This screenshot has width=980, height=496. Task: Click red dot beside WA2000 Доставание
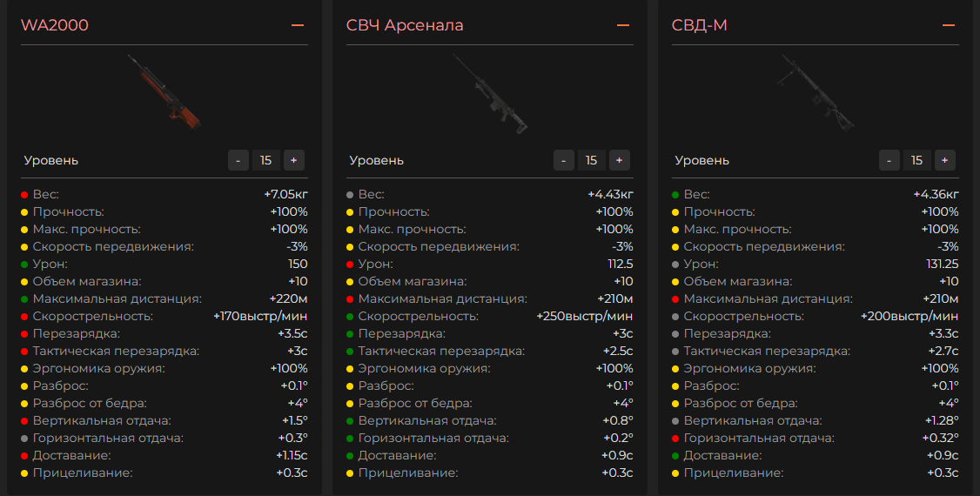click(24, 456)
